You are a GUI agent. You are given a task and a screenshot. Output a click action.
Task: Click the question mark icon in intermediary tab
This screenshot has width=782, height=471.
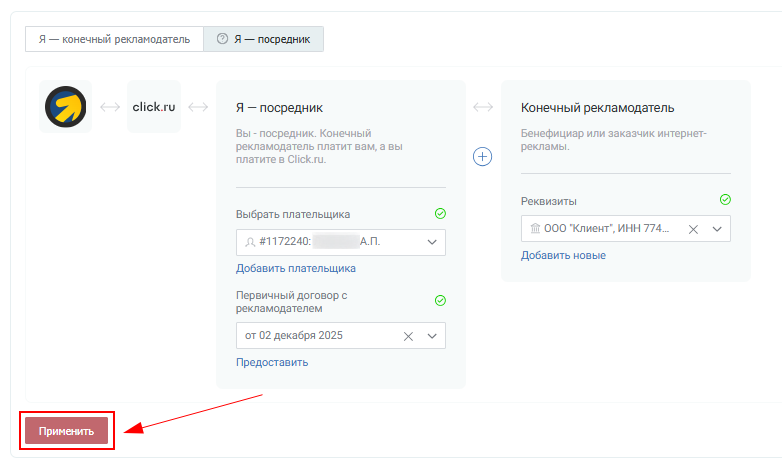coord(222,39)
